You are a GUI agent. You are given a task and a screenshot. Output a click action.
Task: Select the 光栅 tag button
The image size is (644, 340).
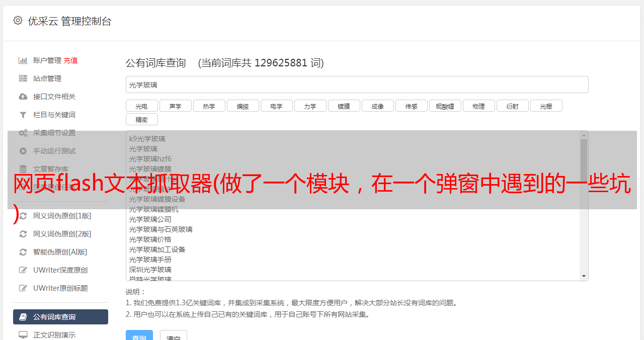546,106
